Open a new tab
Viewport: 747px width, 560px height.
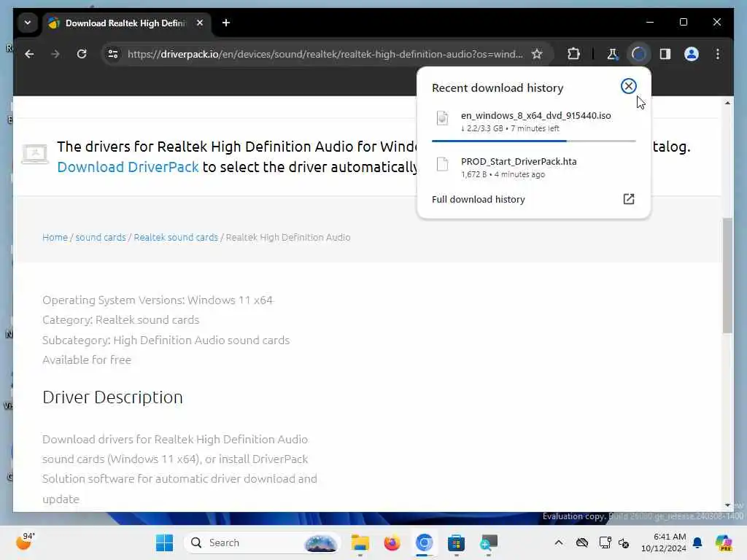coord(226,23)
